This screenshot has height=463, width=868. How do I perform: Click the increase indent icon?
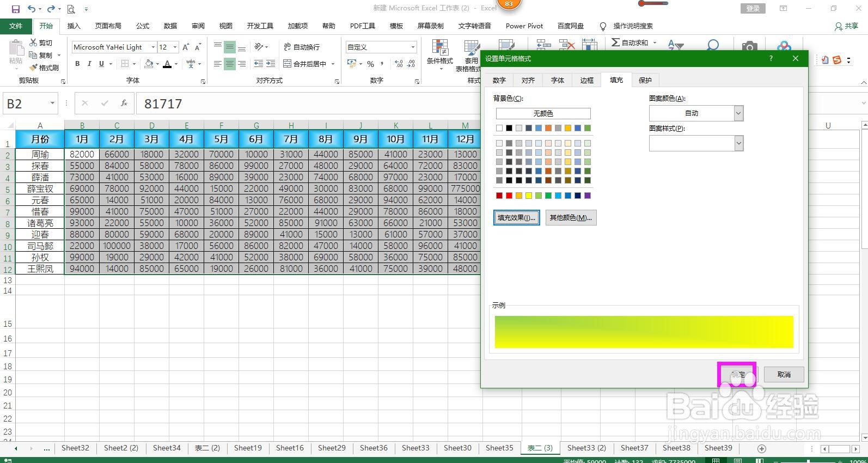tap(271, 64)
